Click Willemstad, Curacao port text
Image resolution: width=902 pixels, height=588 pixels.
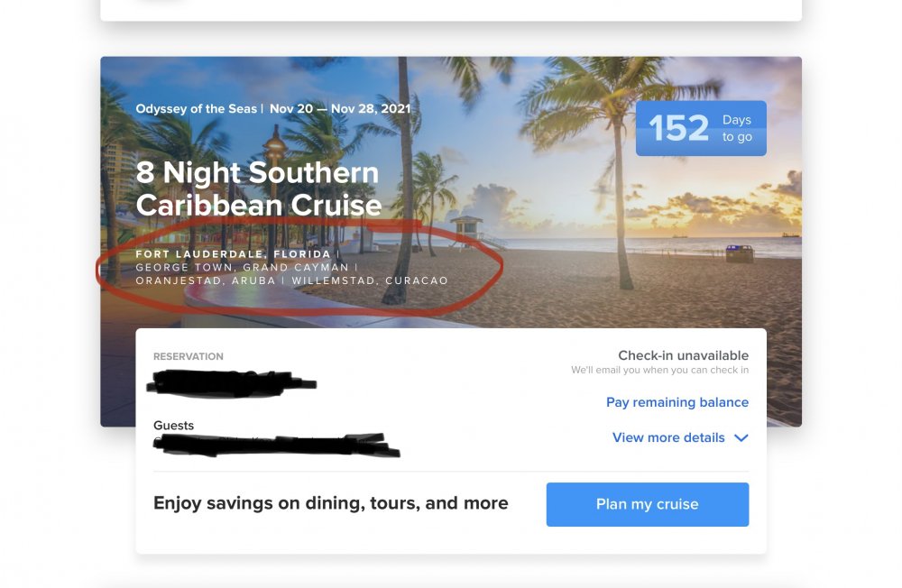370,280
